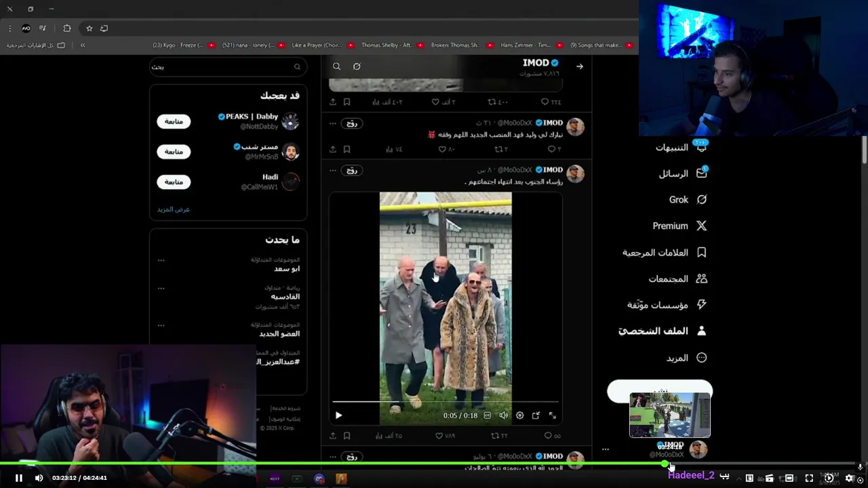Share the video tweet
Screen dimensions: 868x488
(x=333, y=436)
